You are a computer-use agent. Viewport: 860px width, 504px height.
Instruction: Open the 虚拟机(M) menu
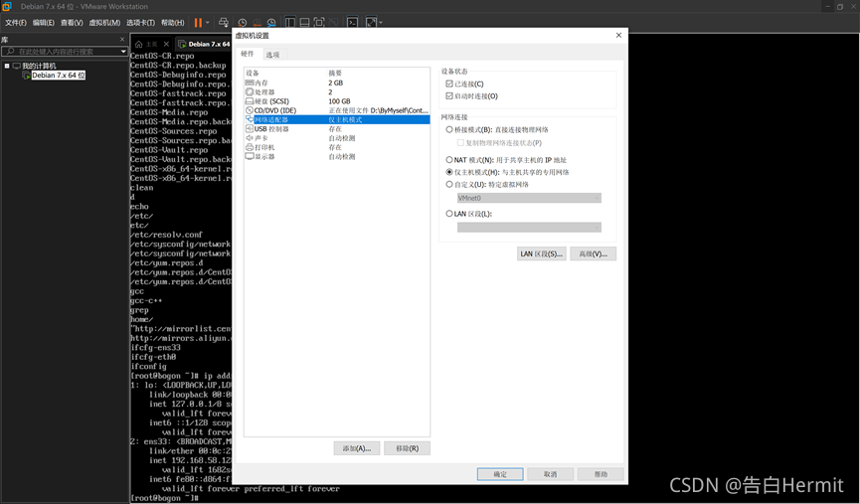[x=104, y=23]
